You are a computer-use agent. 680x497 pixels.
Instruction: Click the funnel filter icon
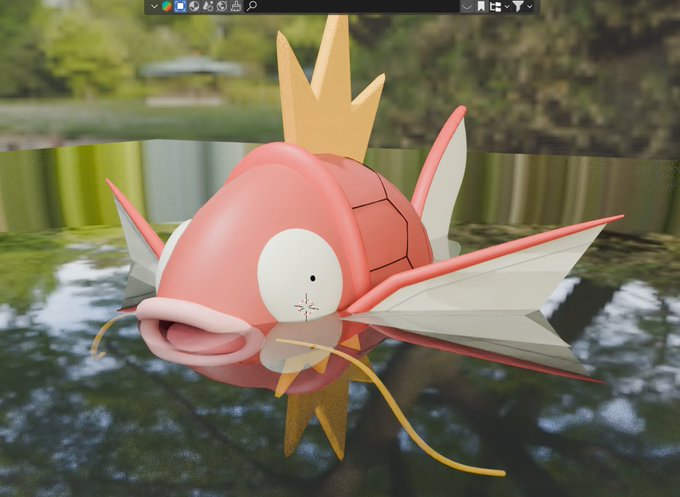tap(518, 6)
